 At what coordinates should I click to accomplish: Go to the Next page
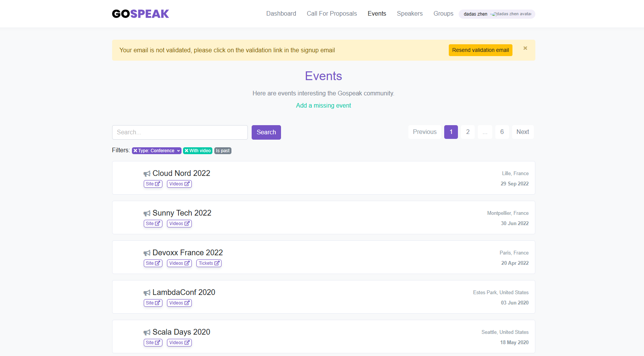[522, 132]
